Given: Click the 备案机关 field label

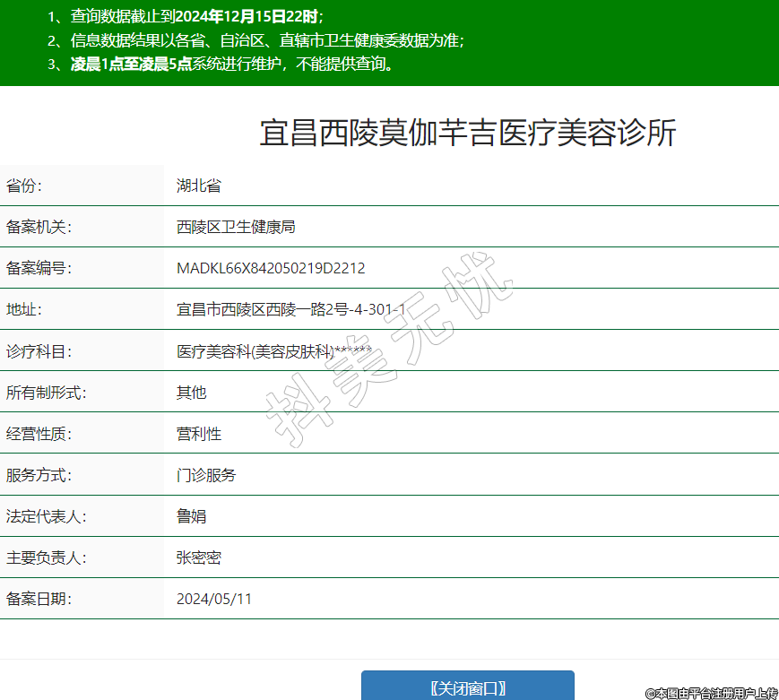Looking at the screenshot, I should tap(39, 228).
